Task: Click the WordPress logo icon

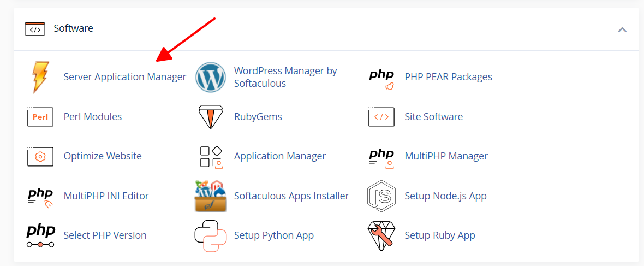Action: (x=211, y=77)
